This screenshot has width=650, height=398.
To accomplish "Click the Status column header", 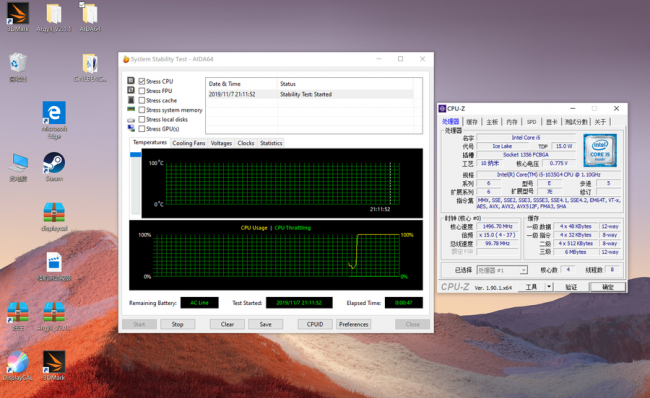I will [x=345, y=84].
